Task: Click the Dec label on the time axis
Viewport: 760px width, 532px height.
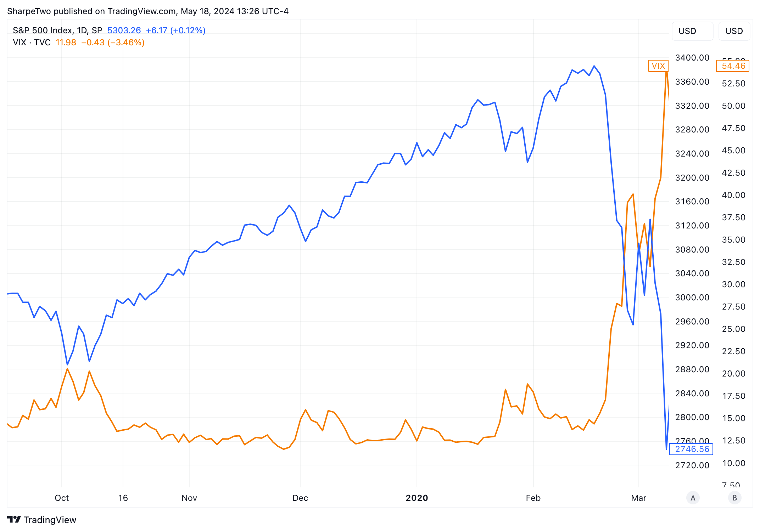Action: click(300, 498)
